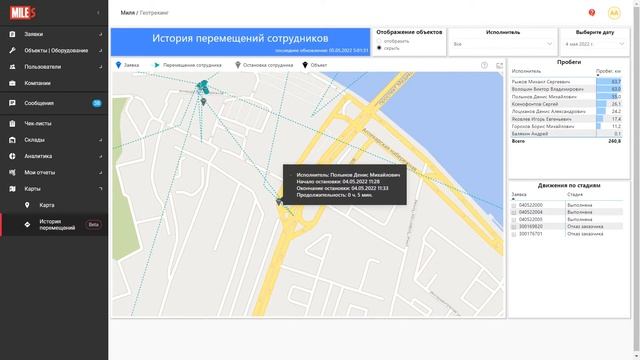Click the black Объект pin legend icon
This screenshot has height=360, width=640.
[305, 65]
